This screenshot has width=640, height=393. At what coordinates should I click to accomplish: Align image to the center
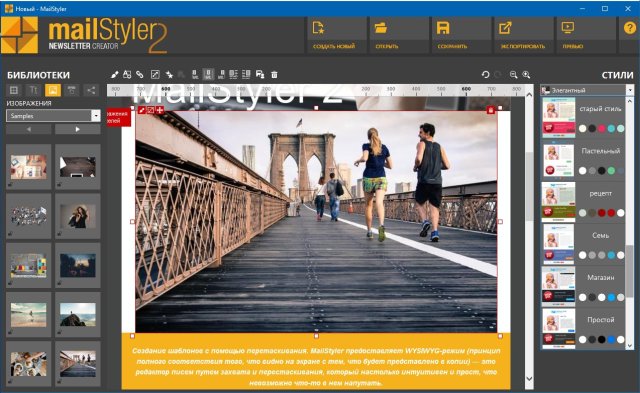(208, 74)
